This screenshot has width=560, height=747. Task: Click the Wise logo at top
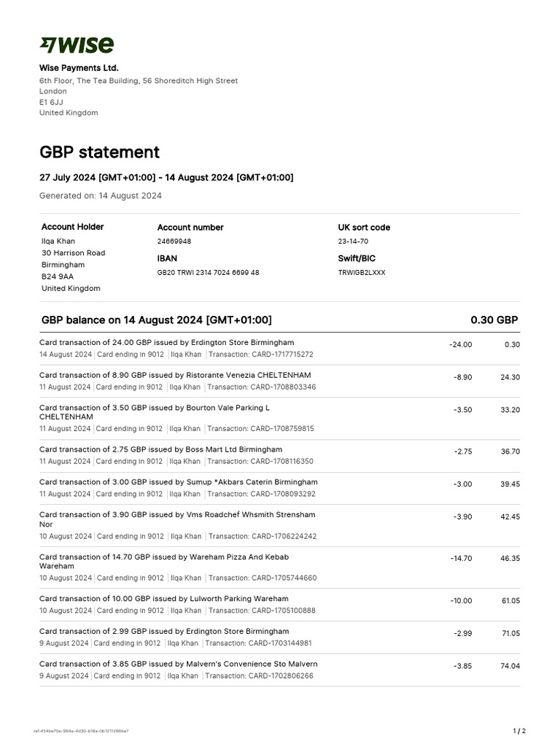click(x=77, y=45)
